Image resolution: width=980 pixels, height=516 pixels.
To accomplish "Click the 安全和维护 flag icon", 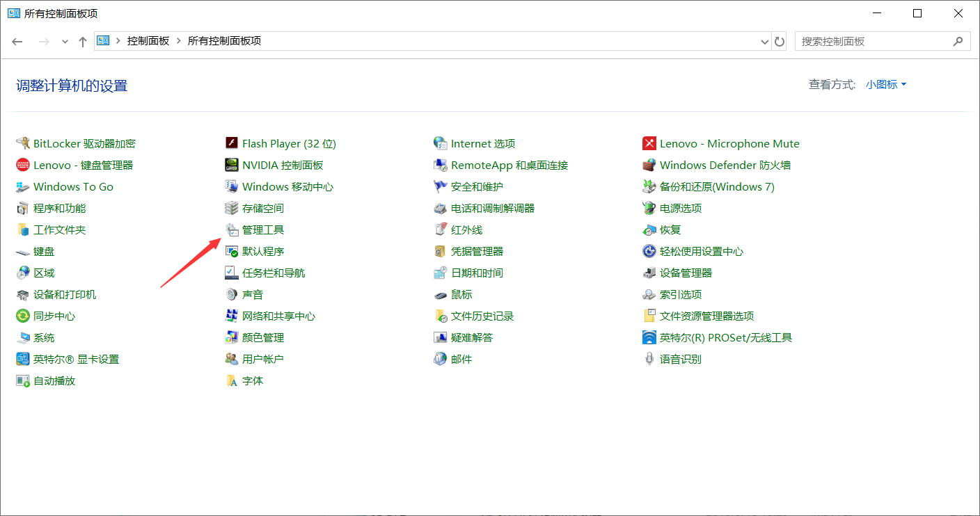I will click(x=440, y=186).
